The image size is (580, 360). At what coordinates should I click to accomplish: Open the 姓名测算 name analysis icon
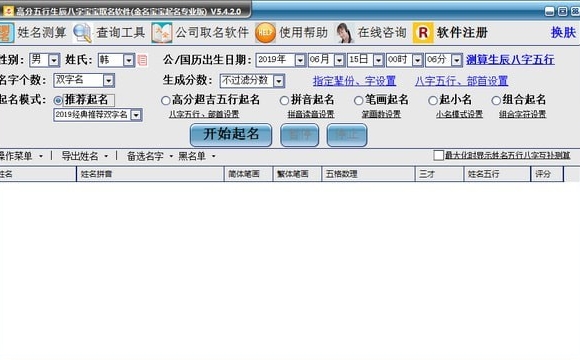(6, 33)
